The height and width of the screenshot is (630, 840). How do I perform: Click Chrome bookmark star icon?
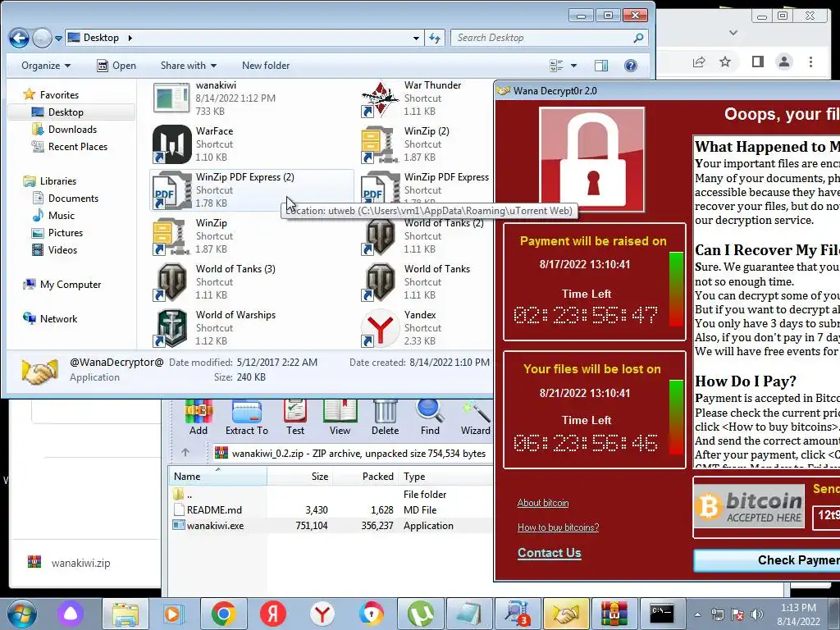[725, 62]
